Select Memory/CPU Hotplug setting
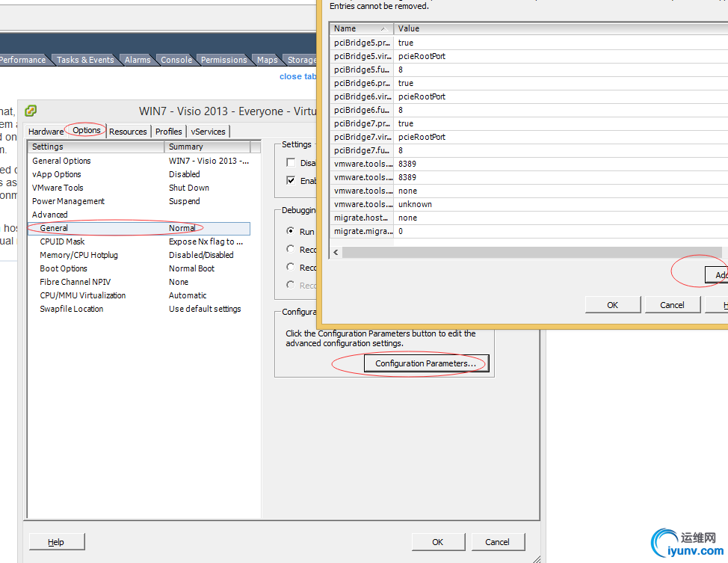Screen dimensions: 728x563 [139, 255]
